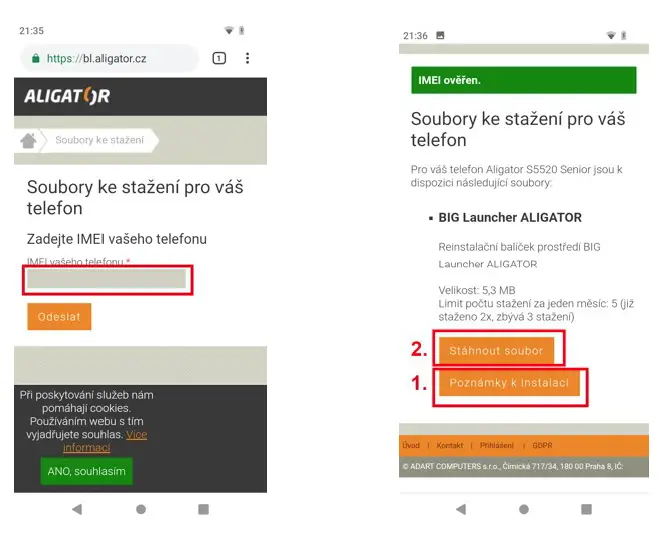Viewport: 663px width, 533px height.
Task: Open Poznámky k instalaci button
Action: click(509, 383)
